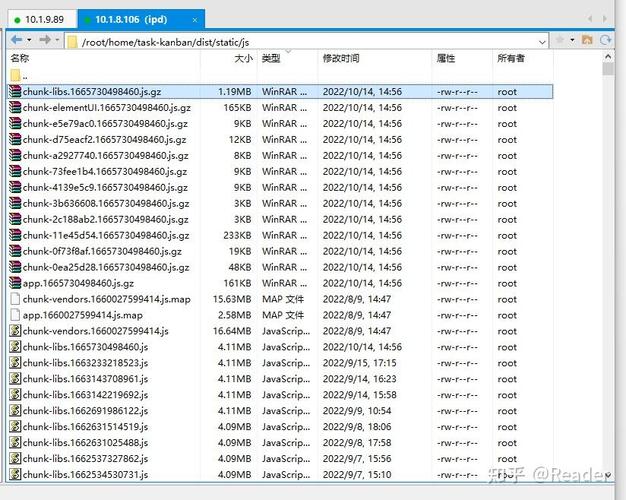626x500 pixels.
Task: Click file name chunk-libs.1662631025488.js
Action: click(x=85, y=443)
